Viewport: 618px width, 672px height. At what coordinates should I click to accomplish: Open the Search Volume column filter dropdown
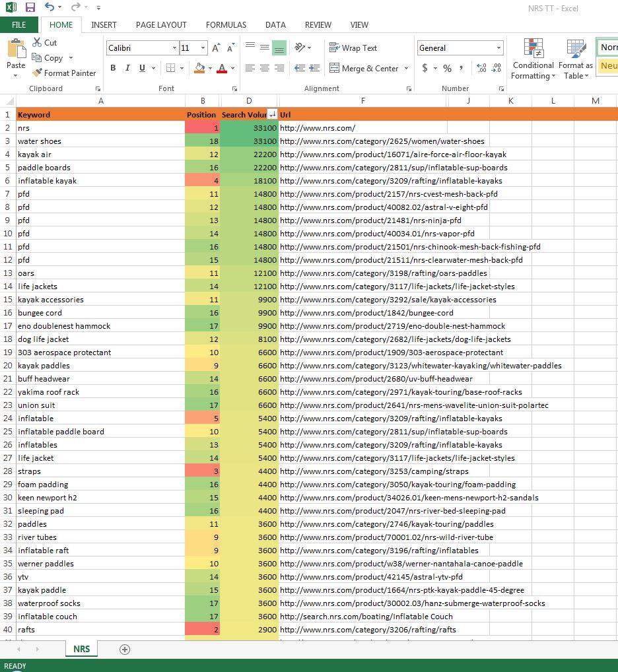(x=271, y=114)
